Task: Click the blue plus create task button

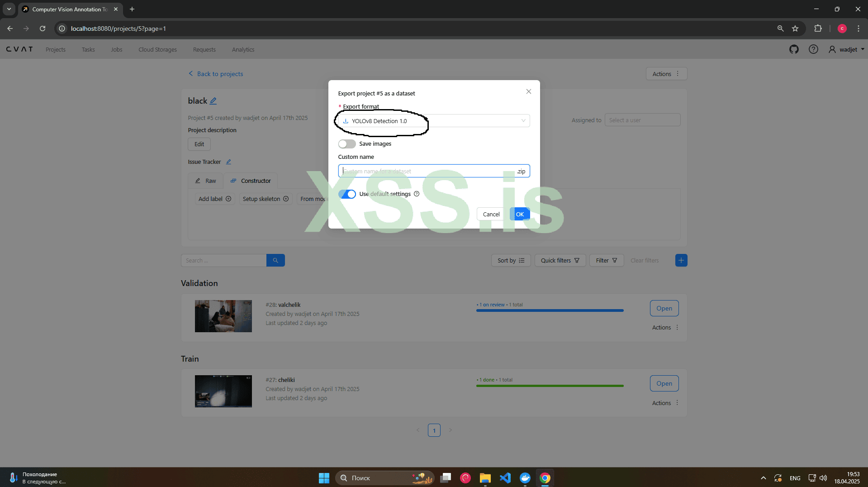Action: 681,260
